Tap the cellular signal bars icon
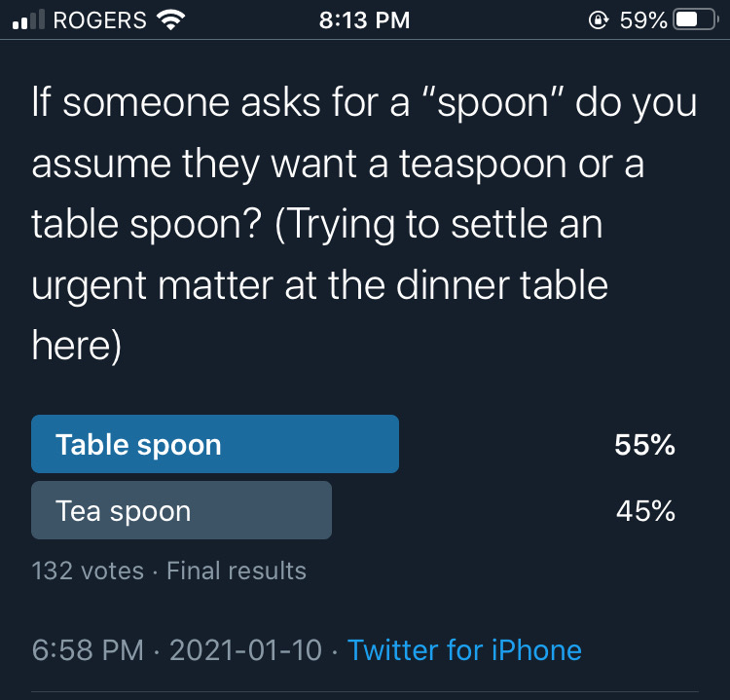This screenshot has height=700, width=730. [x=28, y=20]
